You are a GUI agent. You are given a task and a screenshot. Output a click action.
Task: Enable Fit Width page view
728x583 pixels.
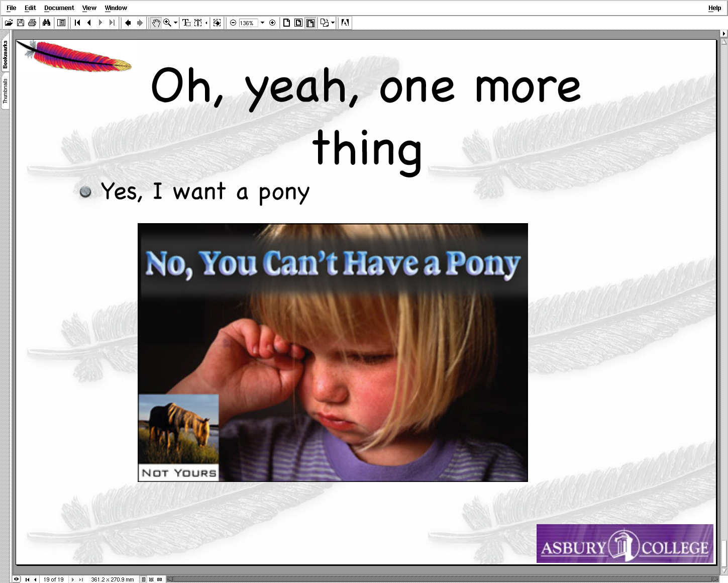point(310,23)
